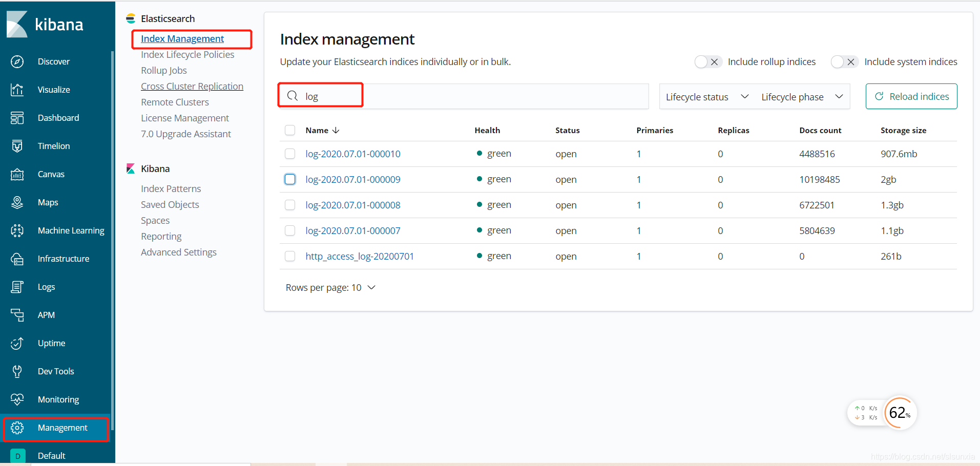Open Infrastructure icon
This screenshot has height=466, width=980.
(x=17, y=259)
